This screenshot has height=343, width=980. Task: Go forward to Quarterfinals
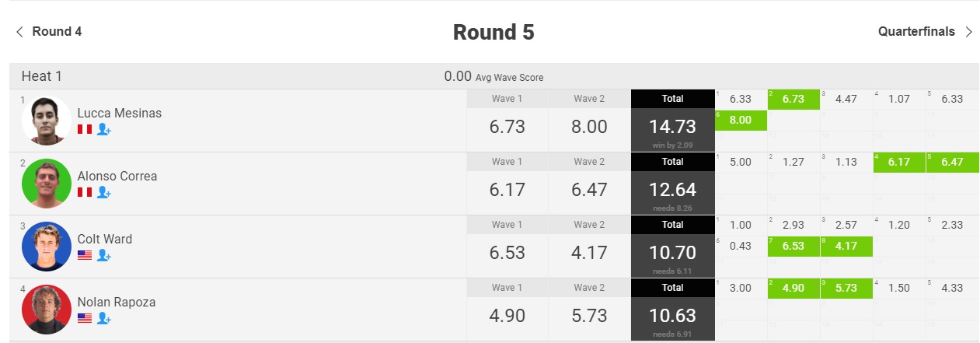[926, 32]
